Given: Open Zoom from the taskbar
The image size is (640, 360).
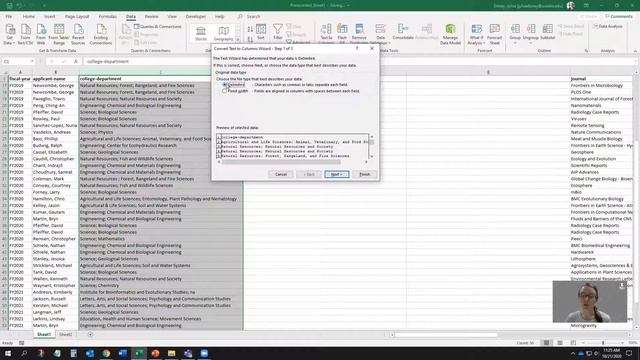Looking at the screenshot, I should (x=204, y=353).
